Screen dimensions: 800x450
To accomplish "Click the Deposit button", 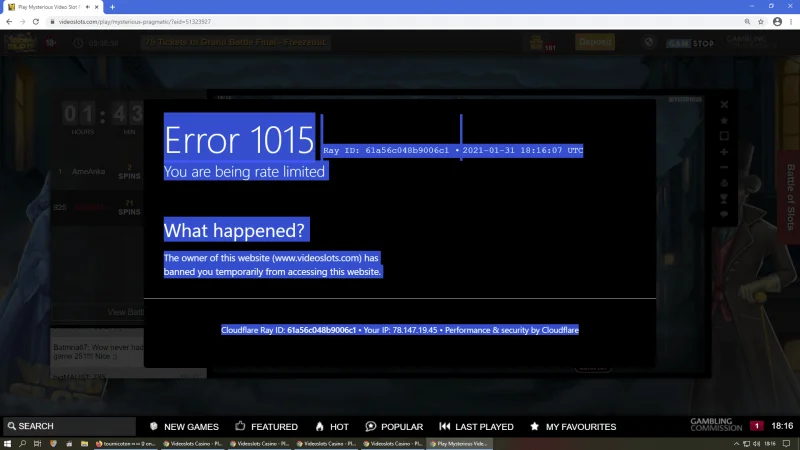I will click(x=595, y=42).
